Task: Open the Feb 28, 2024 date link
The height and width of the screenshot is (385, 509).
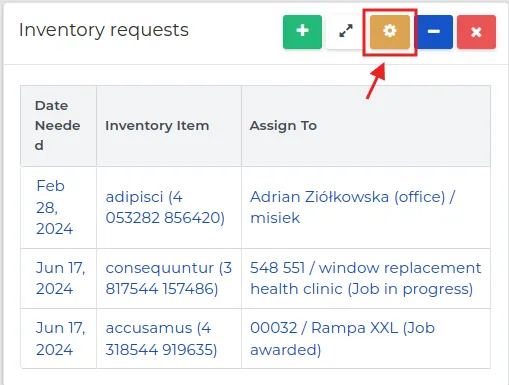Action: [x=54, y=207]
